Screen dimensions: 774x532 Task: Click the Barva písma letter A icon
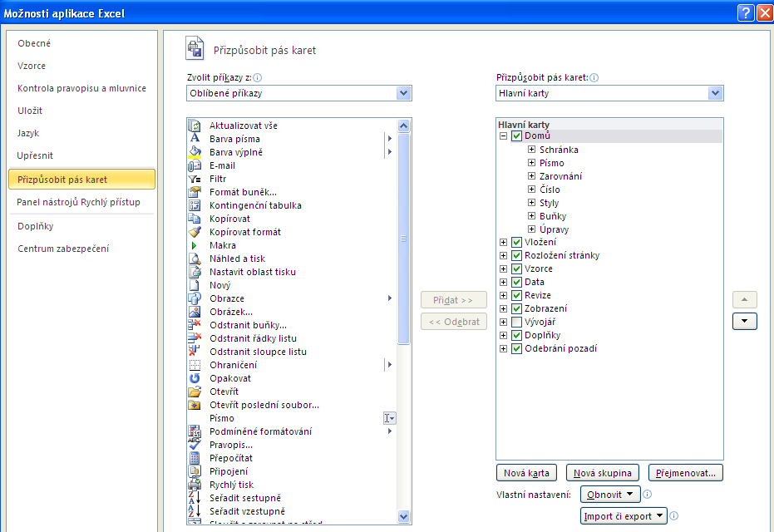pyautogui.click(x=195, y=139)
